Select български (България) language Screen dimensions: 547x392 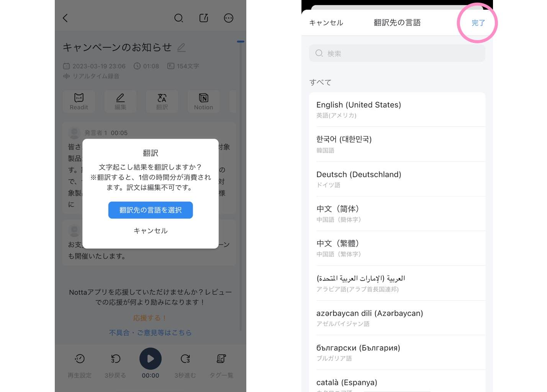point(397,353)
